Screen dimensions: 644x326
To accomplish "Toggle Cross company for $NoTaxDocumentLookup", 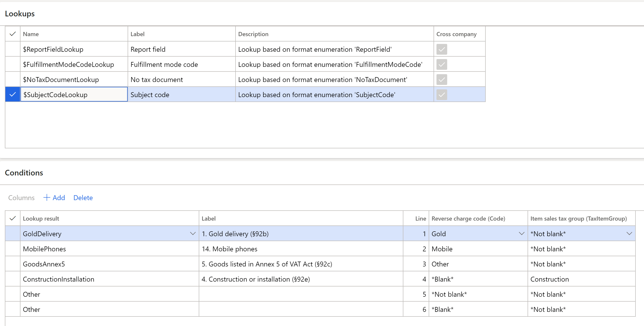I will pos(442,79).
